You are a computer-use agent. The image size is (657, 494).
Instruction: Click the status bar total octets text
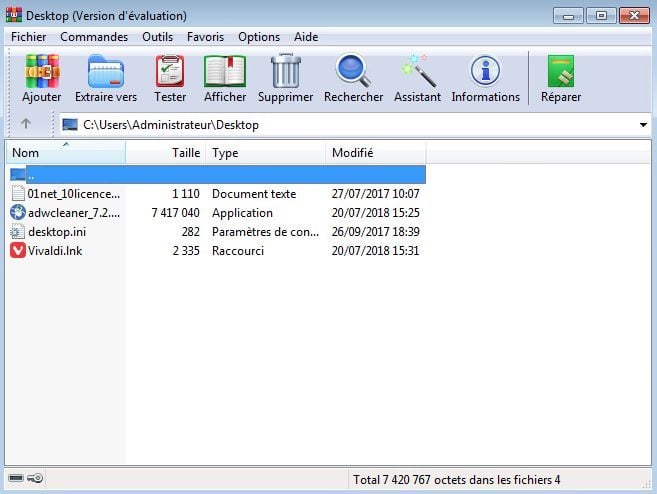(x=456, y=479)
